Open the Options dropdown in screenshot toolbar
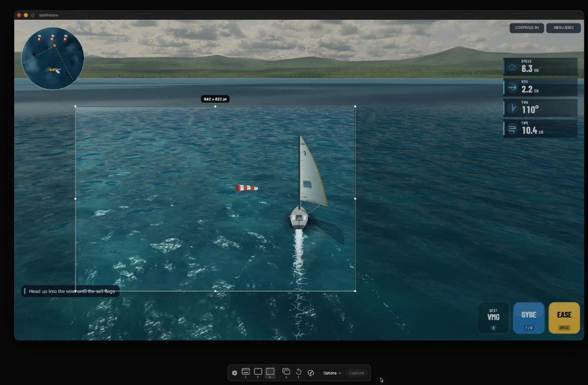 coord(332,373)
